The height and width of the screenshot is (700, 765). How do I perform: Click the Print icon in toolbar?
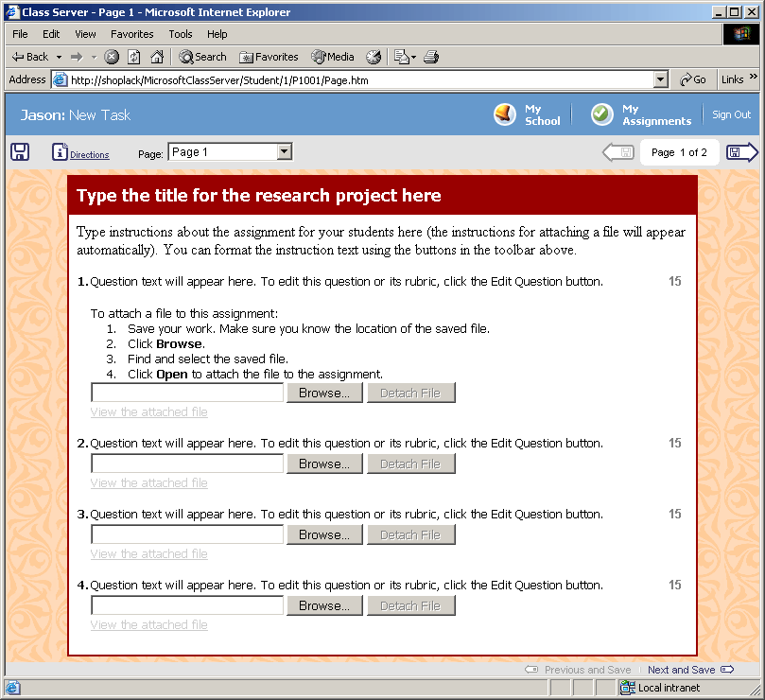coord(431,57)
